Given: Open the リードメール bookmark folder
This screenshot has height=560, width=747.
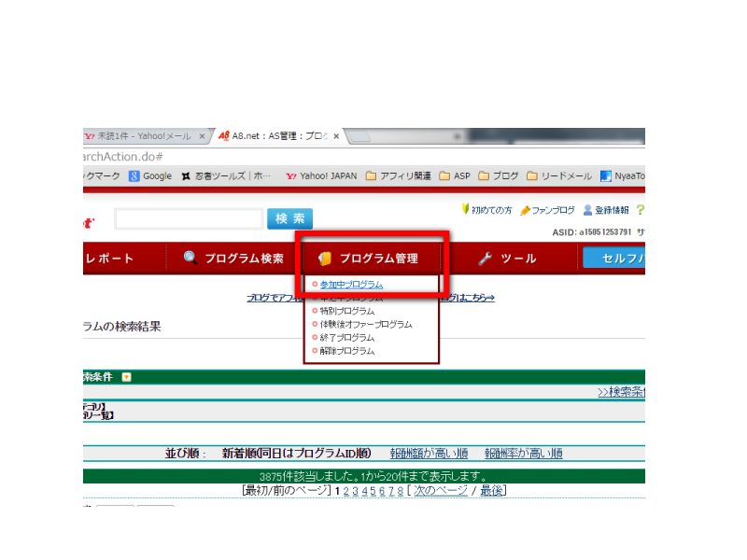Looking at the screenshot, I should (559, 176).
